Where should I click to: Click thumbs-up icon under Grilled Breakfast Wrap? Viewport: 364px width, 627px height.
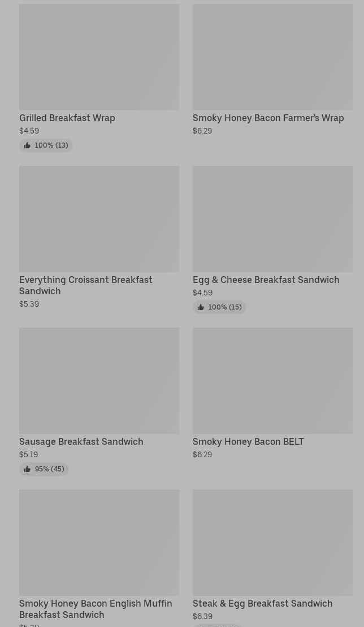coord(27,145)
